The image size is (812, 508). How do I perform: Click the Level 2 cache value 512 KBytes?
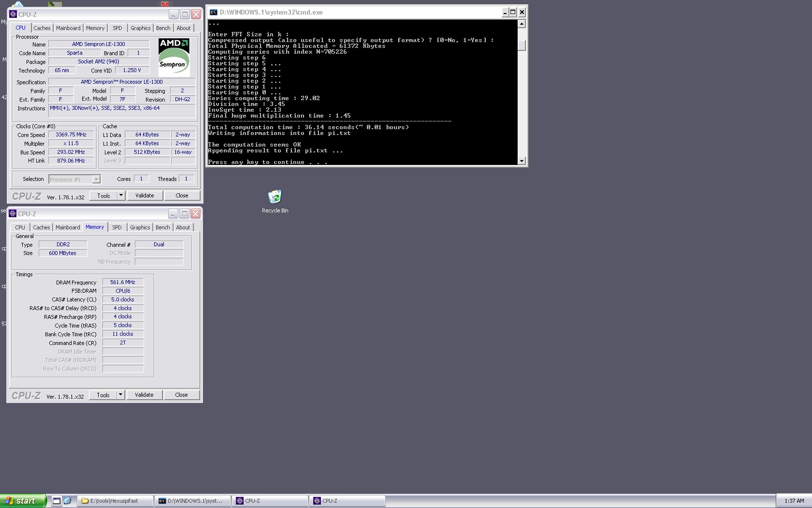coord(147,152)
